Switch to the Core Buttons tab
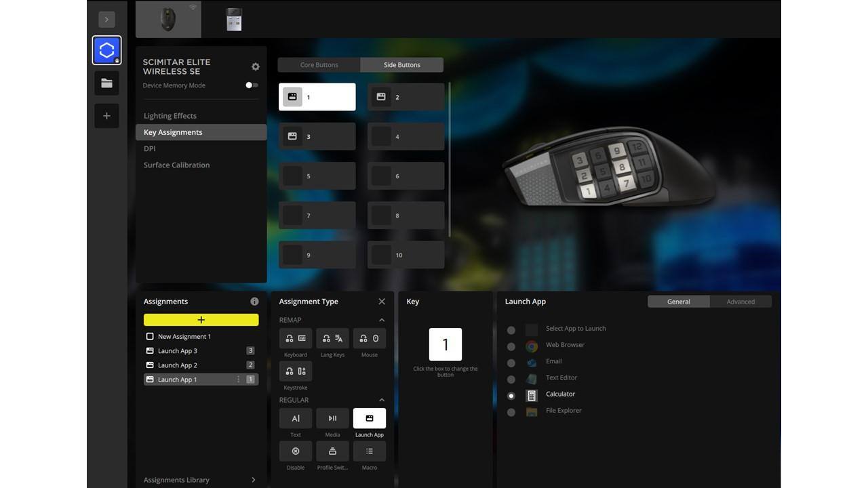The width and height of the screenshot is (868, 488). [319, 65]
